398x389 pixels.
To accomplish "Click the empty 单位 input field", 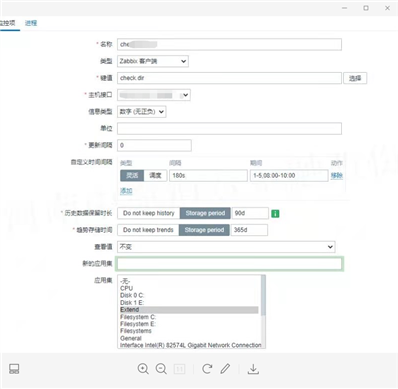I will tap(229, 128).
